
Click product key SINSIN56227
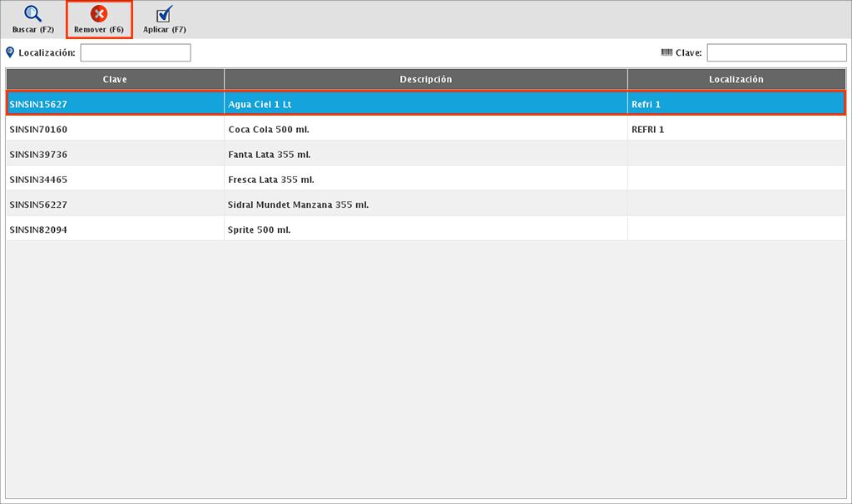38,205
